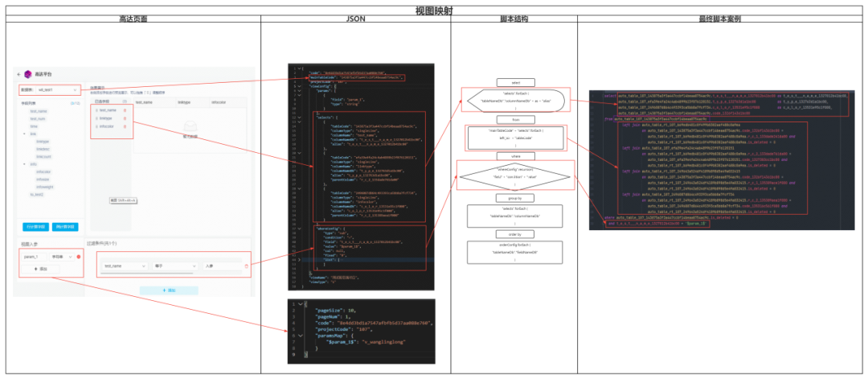Click the 已选字段 panel heading
Image resolution: width=868 pixels, height=379 pixels.
pos(102,102)
